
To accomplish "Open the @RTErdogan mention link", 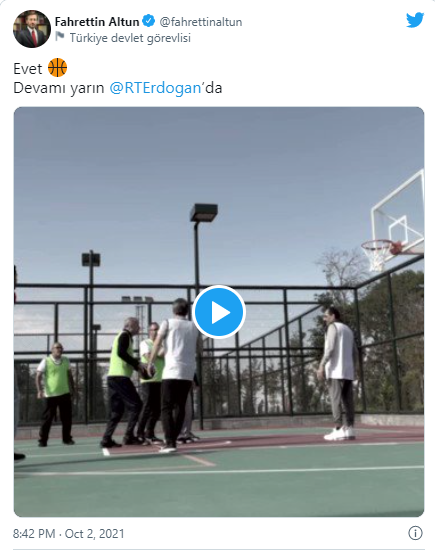I will click(155, 87).
